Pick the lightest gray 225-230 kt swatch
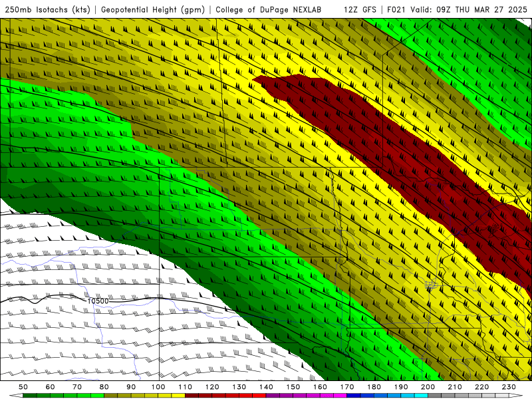 [x=502, y=396]
